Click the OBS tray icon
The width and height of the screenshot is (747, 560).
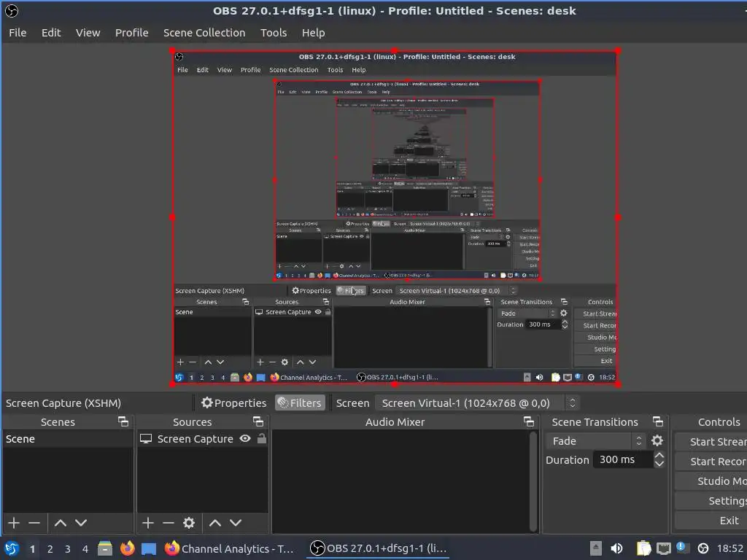[703, 548]
